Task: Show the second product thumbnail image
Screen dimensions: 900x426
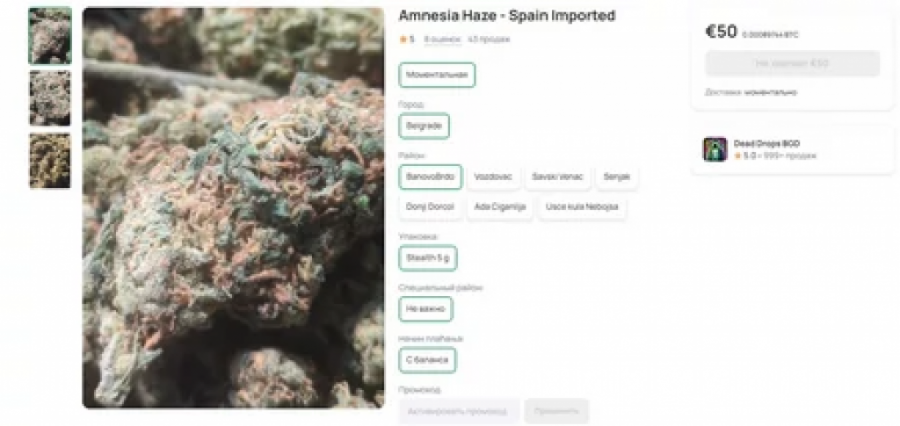Action: point(50,98)
